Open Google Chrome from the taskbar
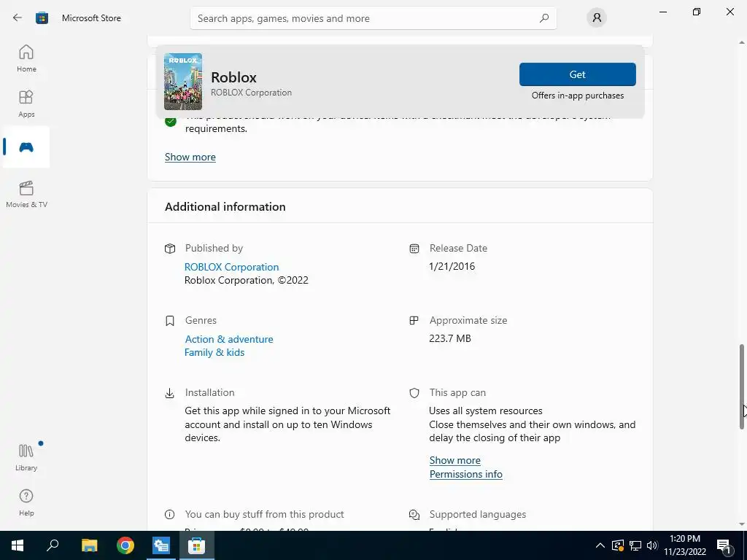This screenshot has height=560, width=747. point(125,545)
